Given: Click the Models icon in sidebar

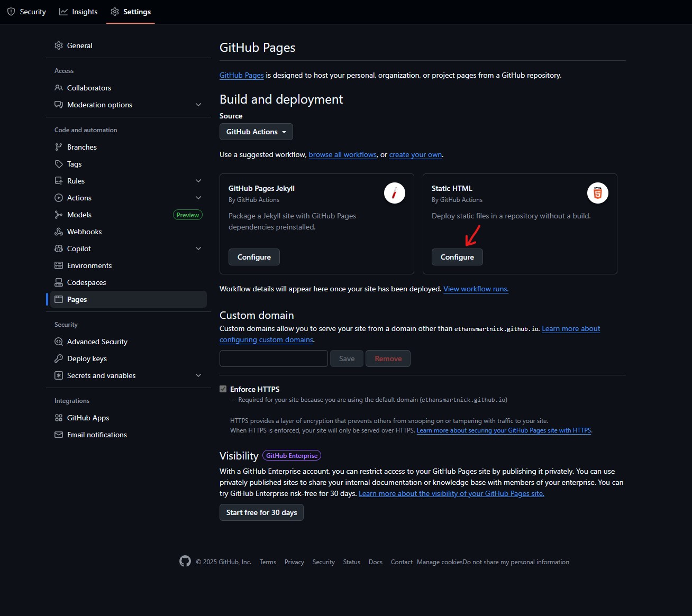Looking at the screenshot, I should (59, 215).
